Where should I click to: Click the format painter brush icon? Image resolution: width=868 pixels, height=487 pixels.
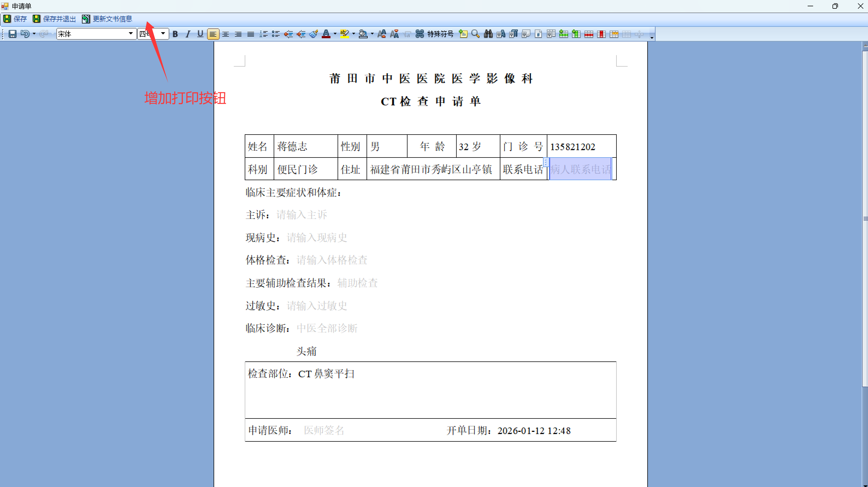click(313, 34)
